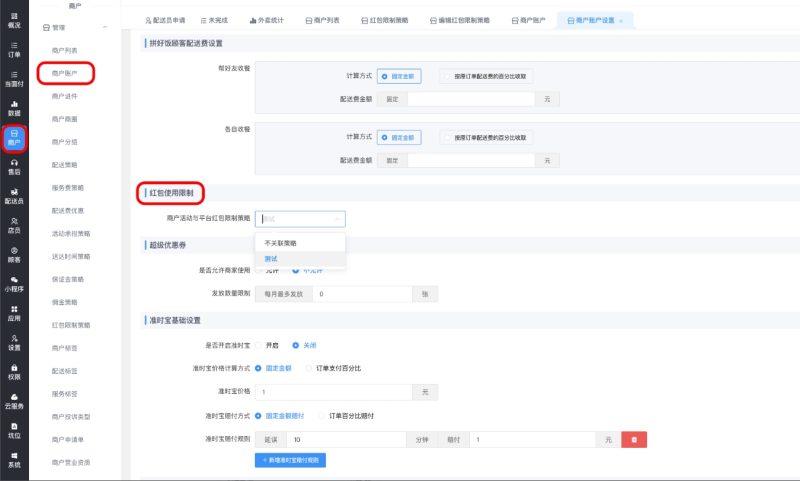800x481 pixels.
Task: Open the 概况 overview icon in sidebar
Action: 14,20
